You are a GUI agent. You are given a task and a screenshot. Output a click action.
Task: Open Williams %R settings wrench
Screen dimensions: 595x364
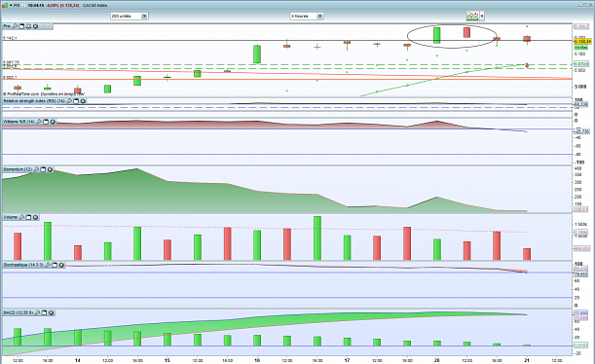click(x=39, y=122)
